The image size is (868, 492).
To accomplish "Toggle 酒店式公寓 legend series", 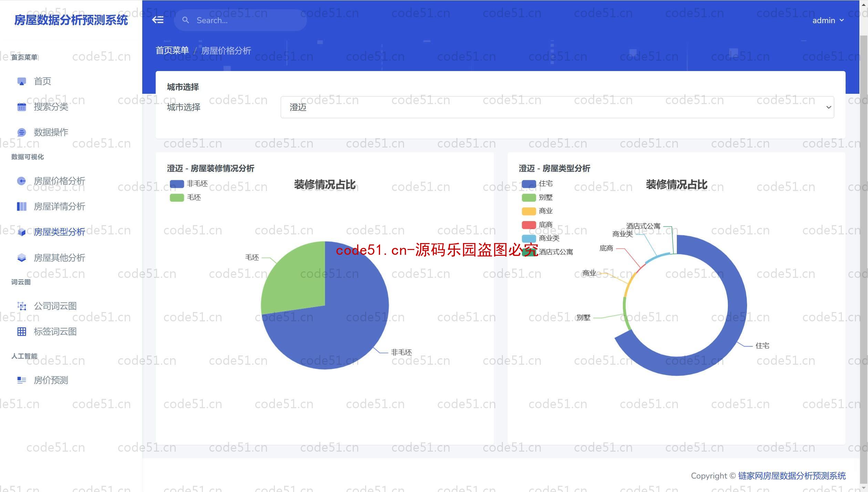I will coord(548,252).
